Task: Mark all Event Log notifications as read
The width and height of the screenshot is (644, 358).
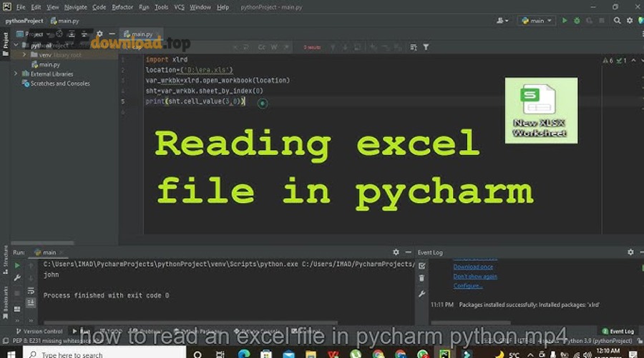Action: tap(421, 266)
